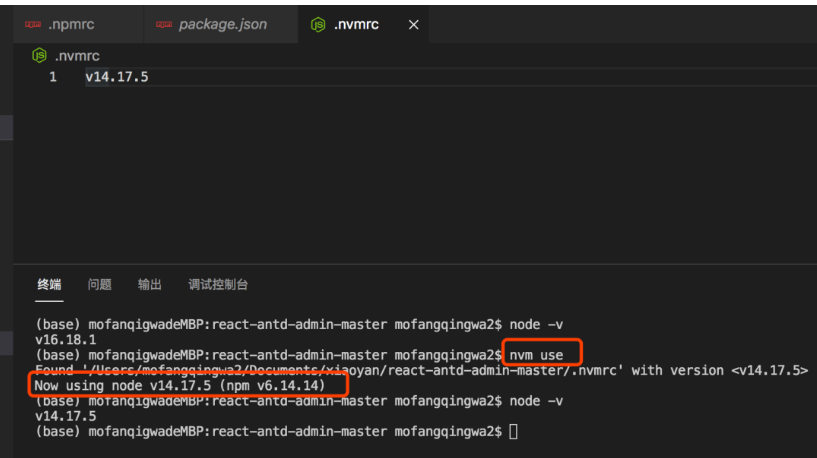Click the terminal cursor at the last prompt
The image size is (817, 458).
513,431
